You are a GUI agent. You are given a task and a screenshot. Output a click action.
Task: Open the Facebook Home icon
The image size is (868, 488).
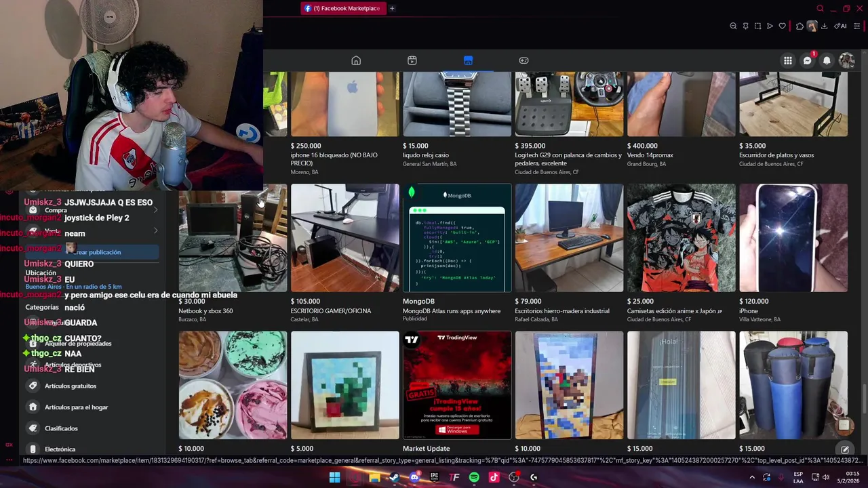point(356,60)
